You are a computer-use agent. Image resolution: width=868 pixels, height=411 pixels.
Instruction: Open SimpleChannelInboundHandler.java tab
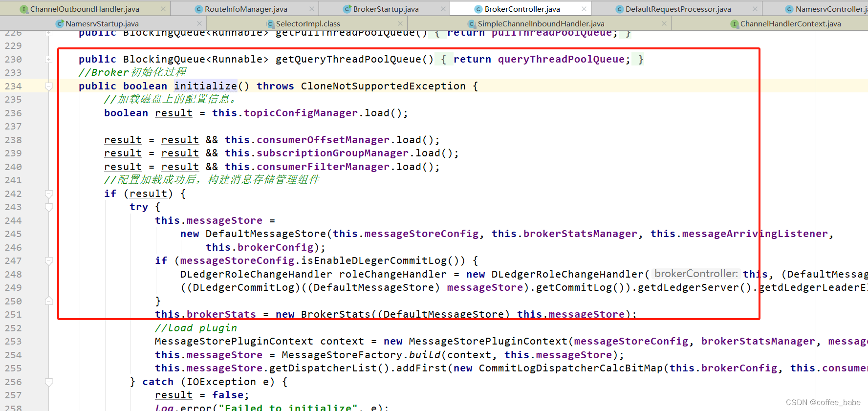tap(541, 23)
